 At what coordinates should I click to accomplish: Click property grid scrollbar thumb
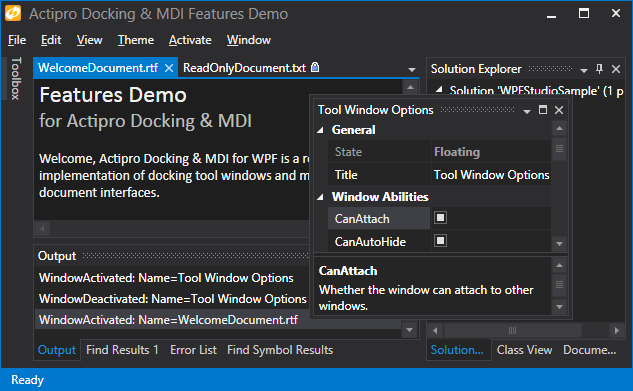559,148
